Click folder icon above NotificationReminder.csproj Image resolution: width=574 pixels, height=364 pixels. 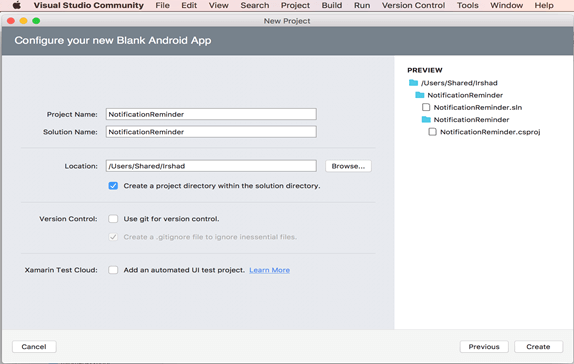coord(426,119)
